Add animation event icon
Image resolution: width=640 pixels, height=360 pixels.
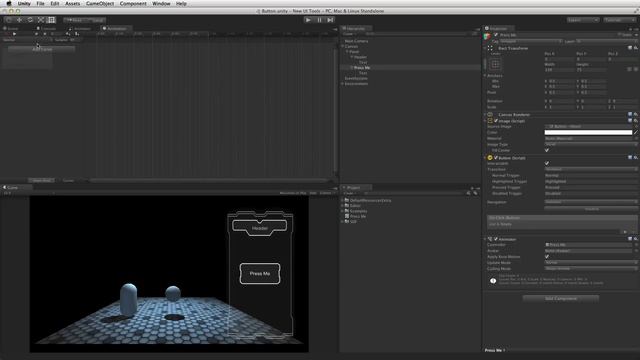[77, 34]
